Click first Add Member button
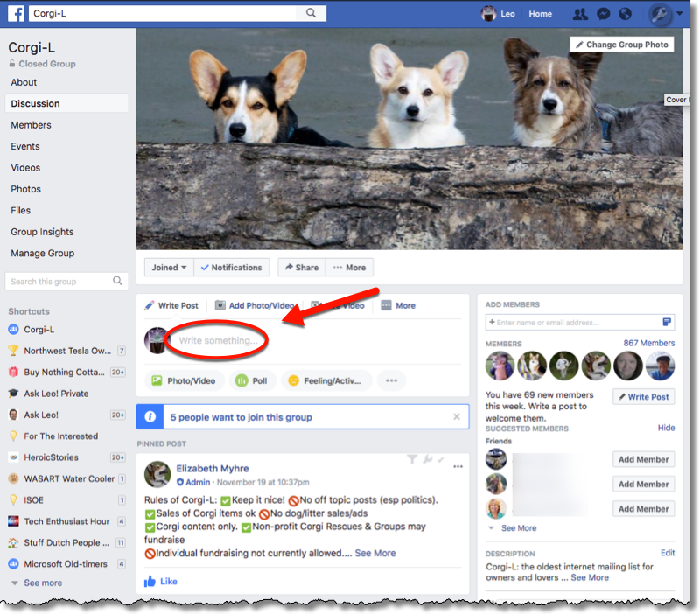 (x=643, y=459)
